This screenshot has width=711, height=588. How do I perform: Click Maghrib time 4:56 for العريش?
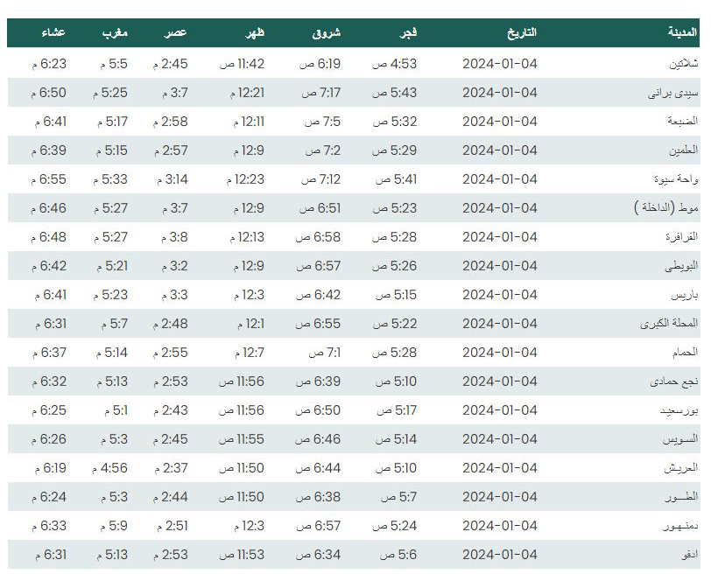click(109, 468)
